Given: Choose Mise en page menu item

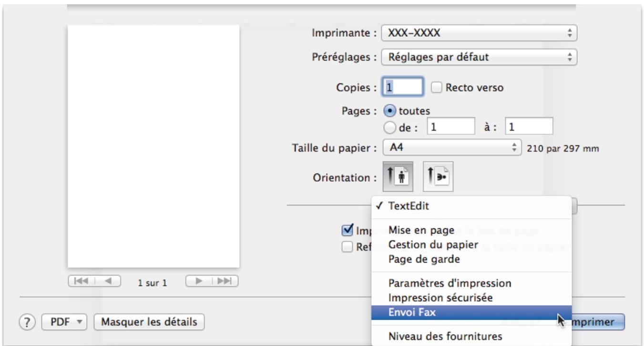Looking at the screenshot, I should pyautogui.click(x=471, y=229).
